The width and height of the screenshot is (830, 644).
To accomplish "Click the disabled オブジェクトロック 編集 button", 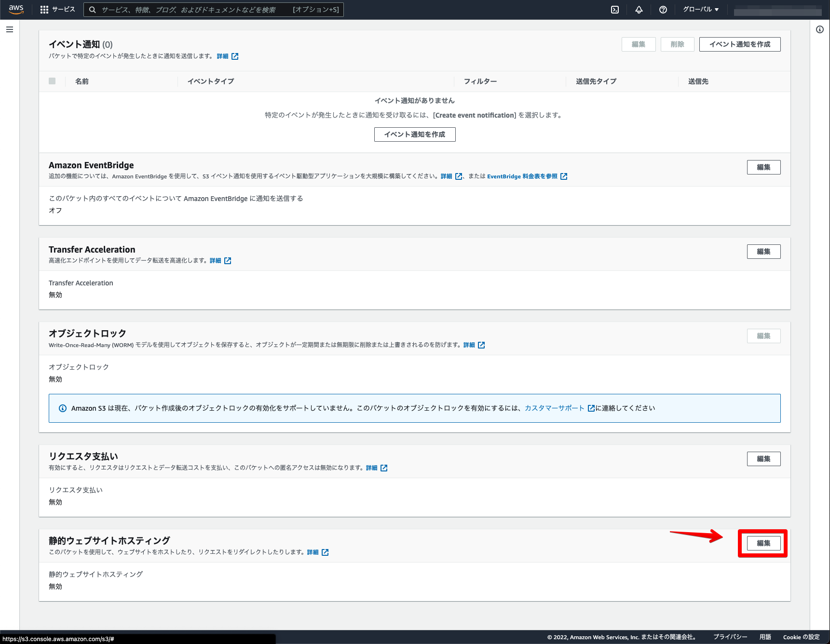I will (x=763, y=336).
